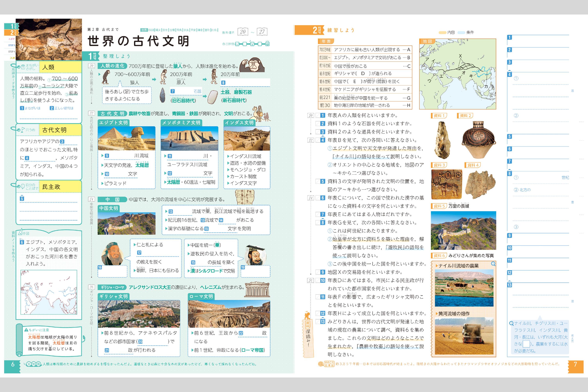
Task: Tick the checkbox for question 1 年表Aの人類
Action: pos(318,115)
